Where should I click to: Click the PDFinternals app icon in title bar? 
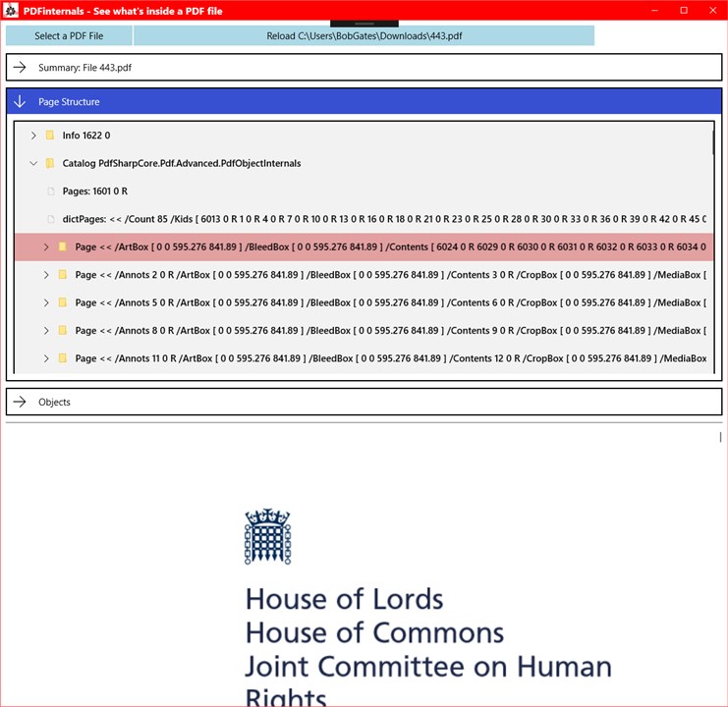(11, 10)
